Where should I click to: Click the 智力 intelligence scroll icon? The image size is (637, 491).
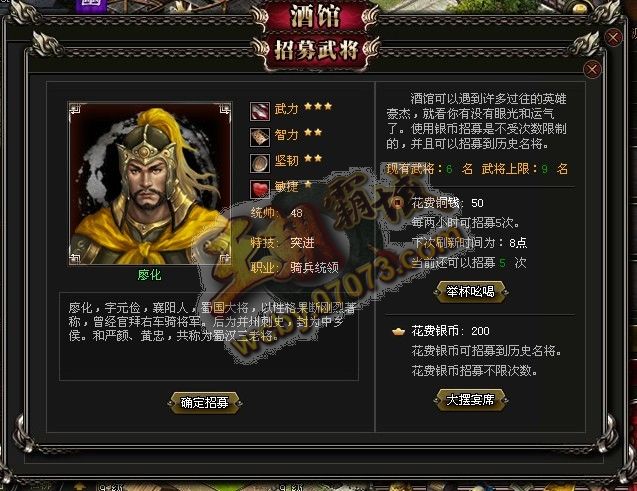[x=260, y=137]
